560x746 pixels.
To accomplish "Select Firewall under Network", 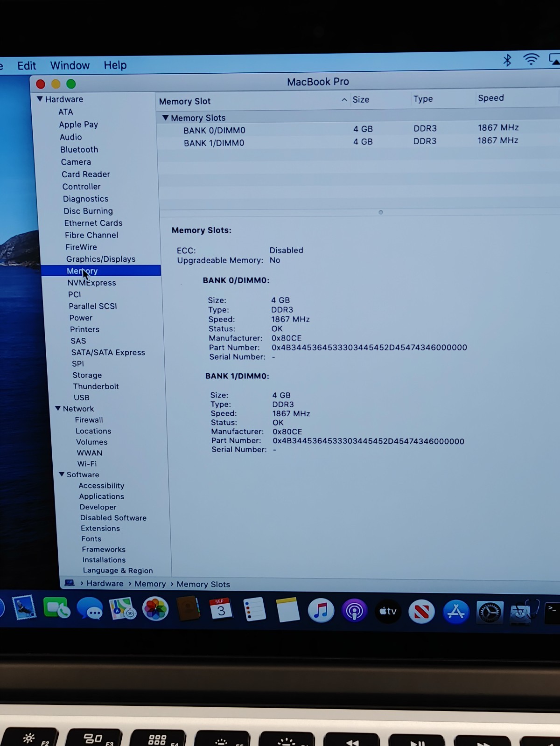I will coord(89,420).
